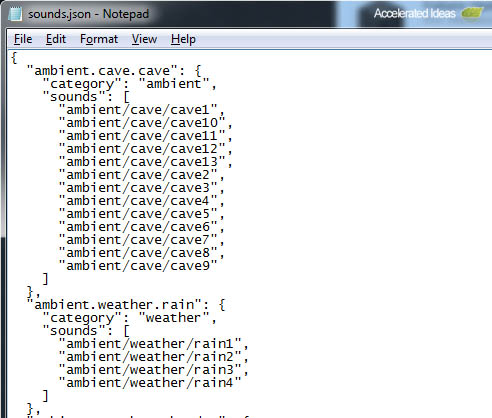This screenshot has width=492, height=418.
Task: Open the File menu
Action: click(23, 39)
